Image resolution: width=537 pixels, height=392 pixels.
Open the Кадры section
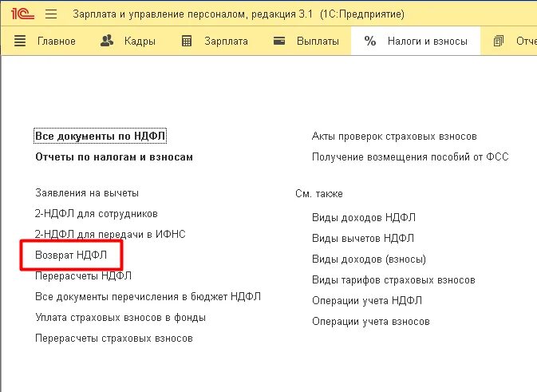tap(140, 42)
